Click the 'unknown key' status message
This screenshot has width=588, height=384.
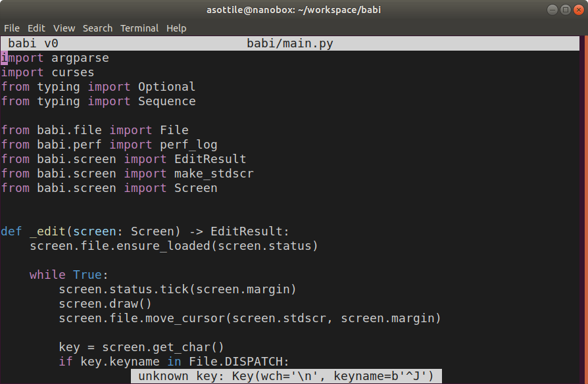[286, 376]
